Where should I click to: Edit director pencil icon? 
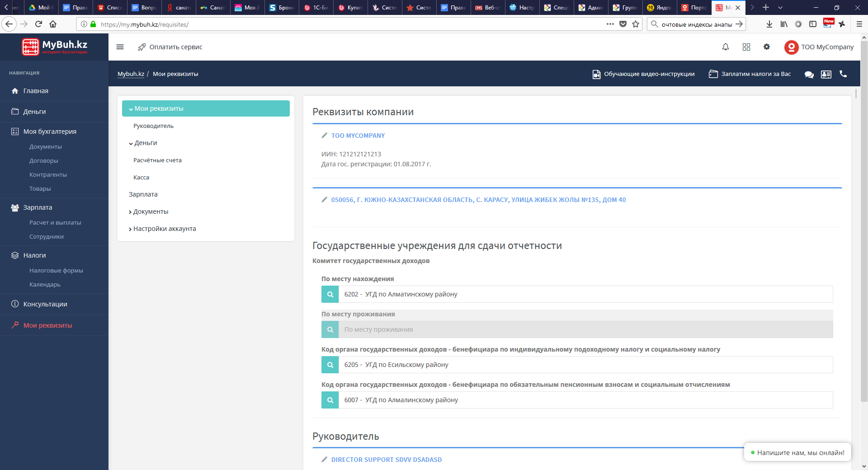324,460
